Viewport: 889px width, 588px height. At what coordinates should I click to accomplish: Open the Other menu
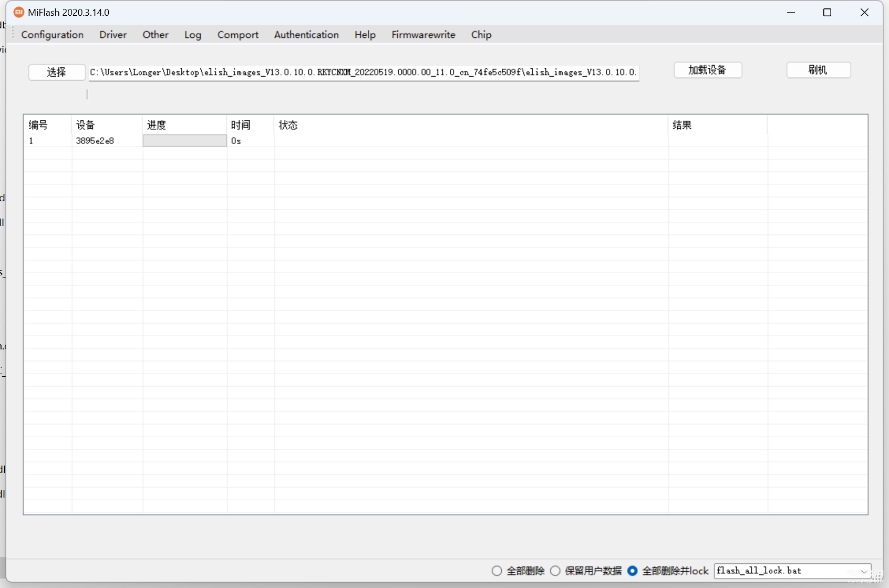tap(156, 35)
